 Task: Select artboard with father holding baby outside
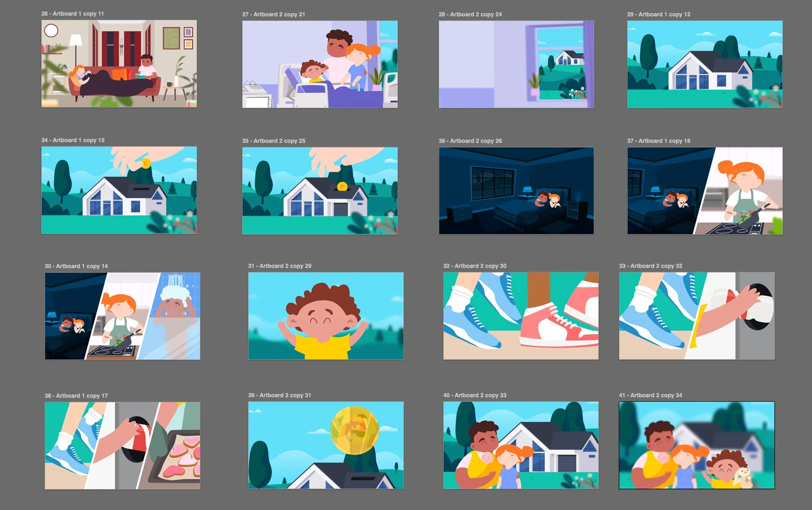pyautogui.click(x=521, y=445)
